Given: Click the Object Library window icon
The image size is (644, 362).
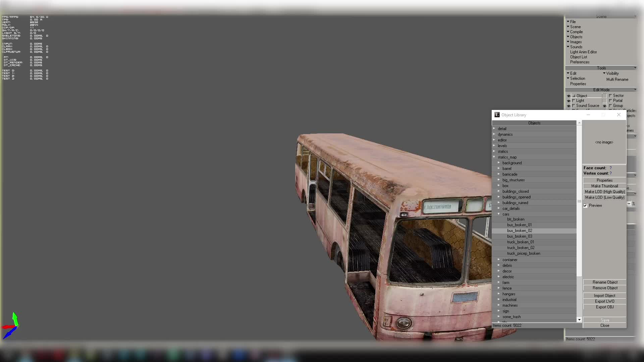Looking at the screenshot, I should 497,115.
